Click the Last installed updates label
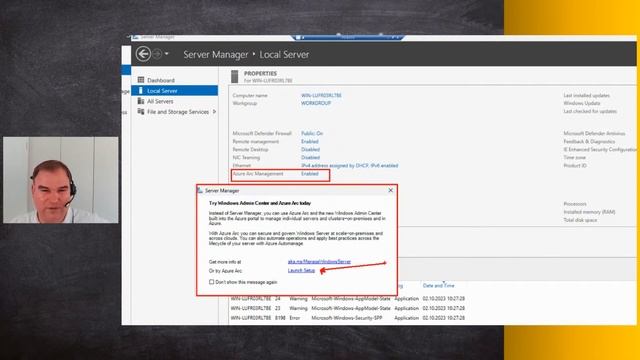Image resolution: width=640 pixels, height=360 pixels. tap(587, 96)
